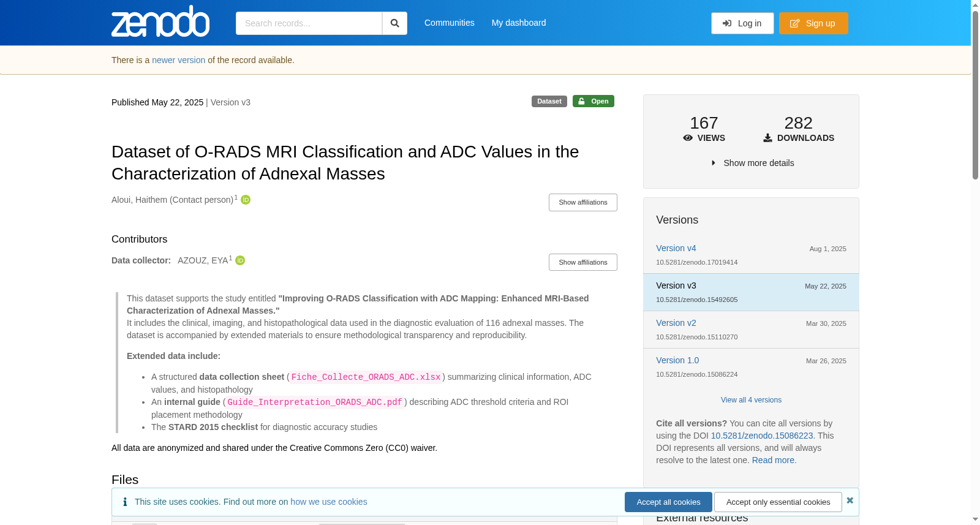
Task: Click the page vertical scrollbar thumb
Action: [975, 95]
